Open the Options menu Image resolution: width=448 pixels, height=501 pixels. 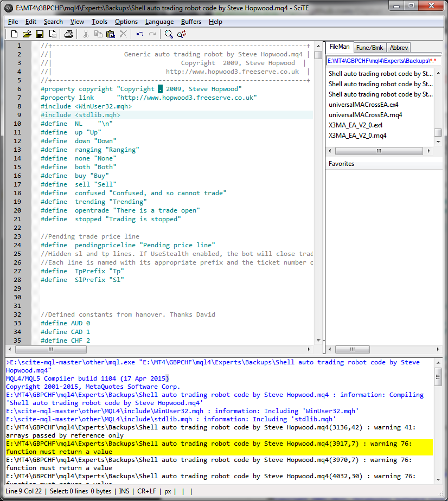126,22
